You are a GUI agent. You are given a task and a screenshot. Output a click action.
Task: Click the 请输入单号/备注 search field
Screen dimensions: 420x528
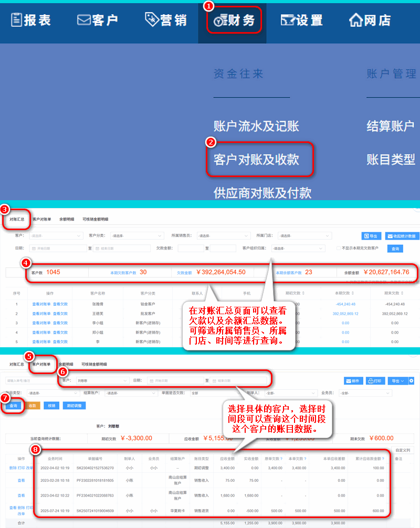tap(31, 380)
